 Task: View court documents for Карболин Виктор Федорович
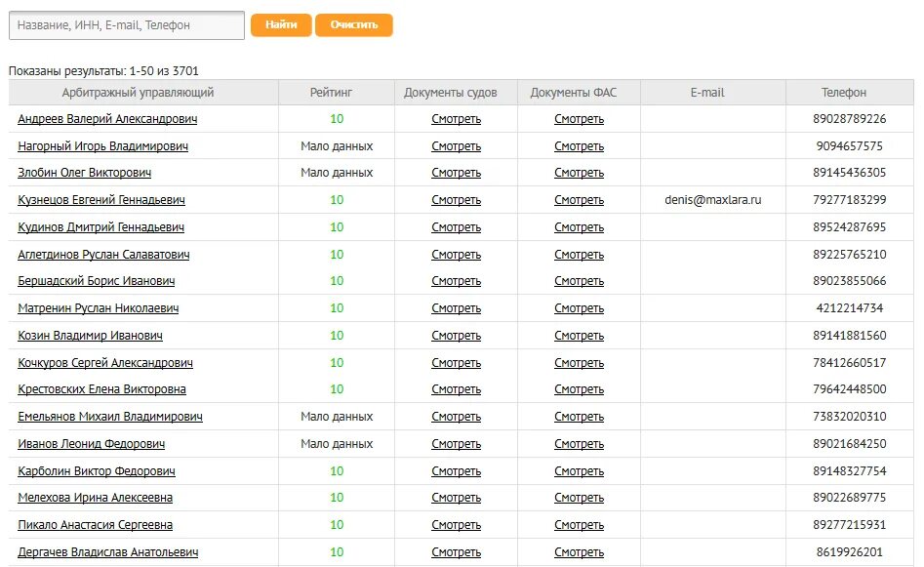[456, 471]
